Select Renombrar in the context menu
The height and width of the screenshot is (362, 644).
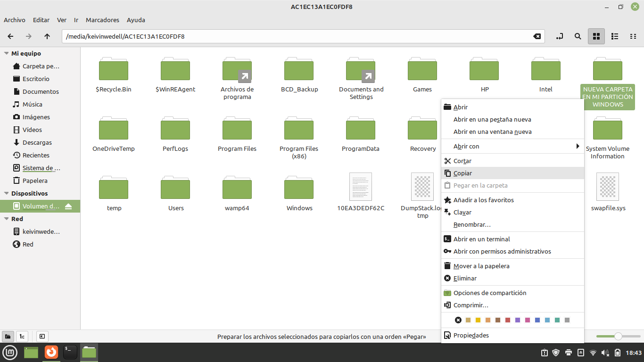click(x=472, y=224)
